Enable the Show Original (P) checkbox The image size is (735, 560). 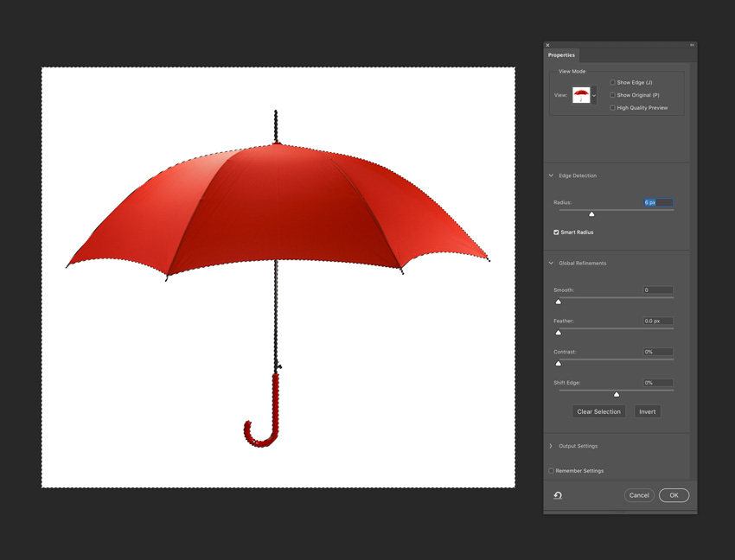point(612,95)
